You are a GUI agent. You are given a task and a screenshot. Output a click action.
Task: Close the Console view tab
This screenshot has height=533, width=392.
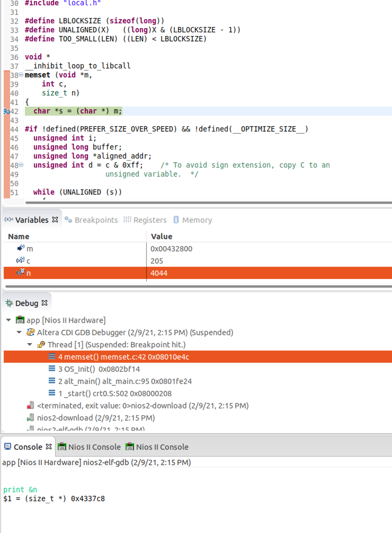click(49, 447)
